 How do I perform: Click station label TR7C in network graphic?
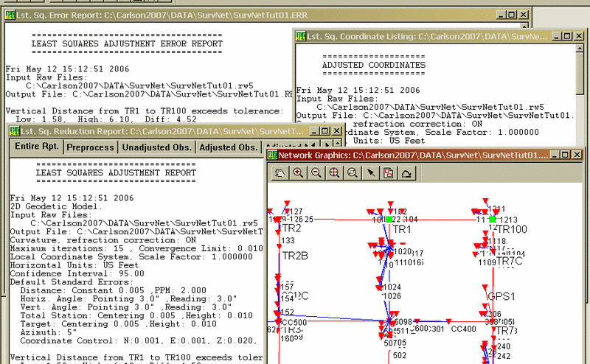click(510, 261)
